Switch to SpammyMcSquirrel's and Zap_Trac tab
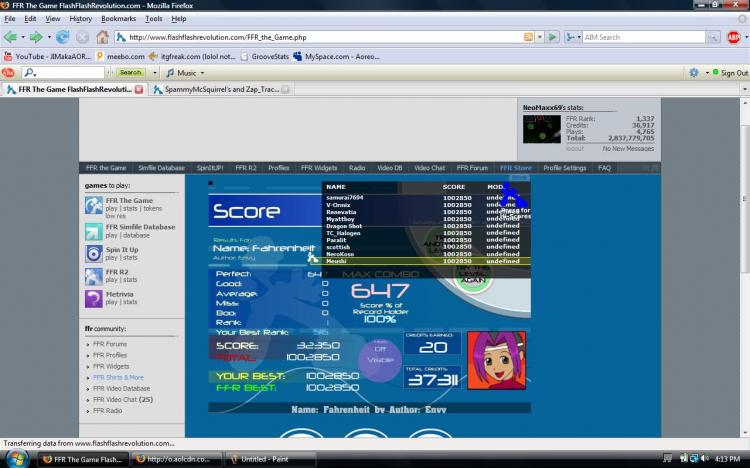The width and height of the screenshot is (750, 468). (221, 89)
